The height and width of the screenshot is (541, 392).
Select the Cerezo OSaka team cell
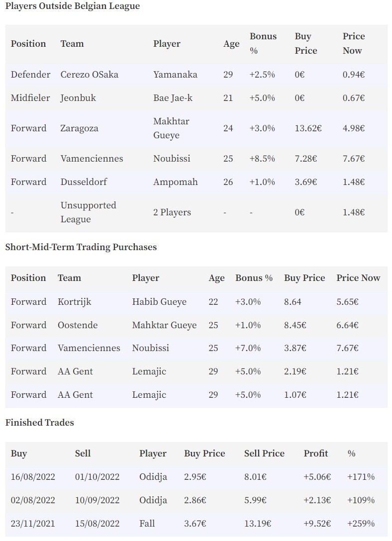[x=89, y=75]
